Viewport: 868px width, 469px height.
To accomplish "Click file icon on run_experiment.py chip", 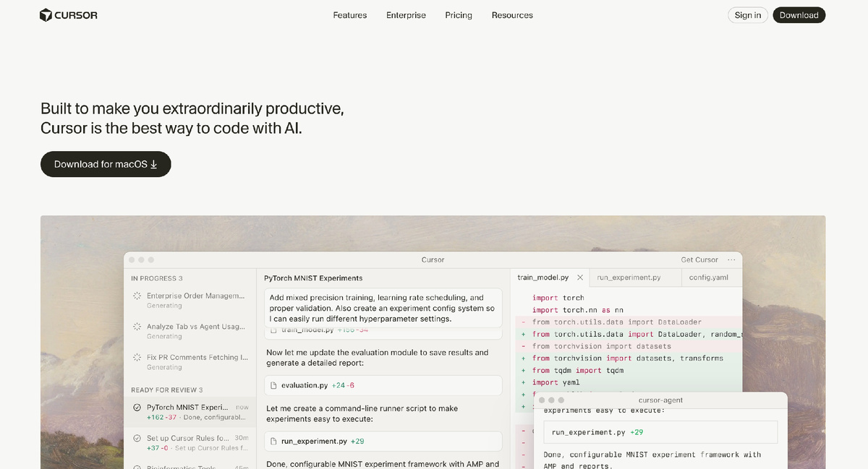I will point(274,441).
